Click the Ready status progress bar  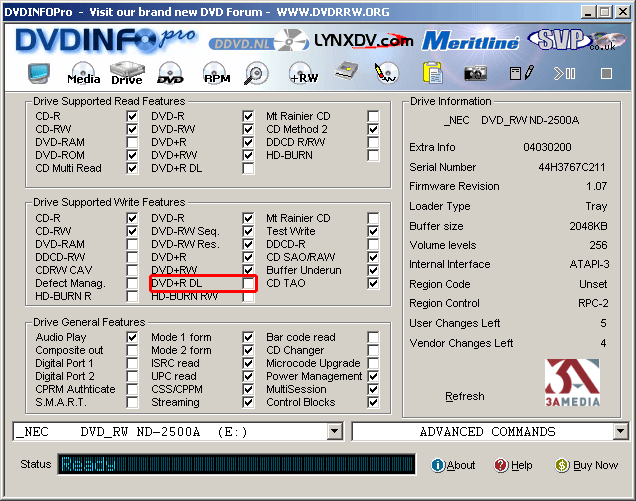(236, 464)
